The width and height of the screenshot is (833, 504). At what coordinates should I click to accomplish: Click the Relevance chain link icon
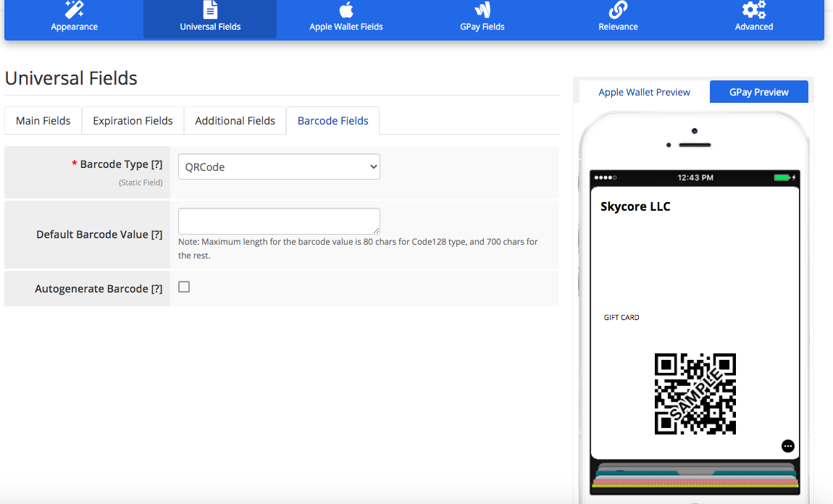pyautogui.click(x=618, y=9)
